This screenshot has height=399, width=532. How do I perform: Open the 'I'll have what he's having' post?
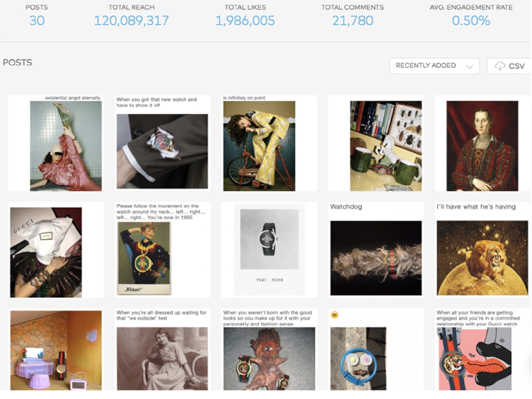point(483,250)
